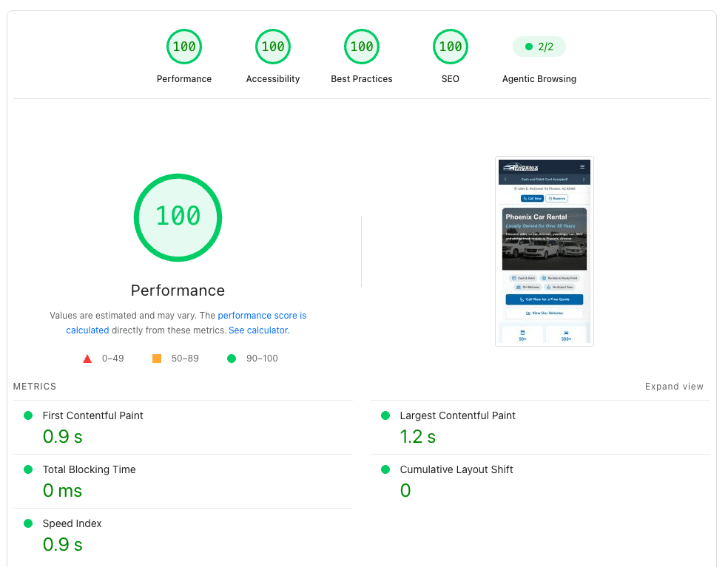Click the Expand view toggle
The height and width of the screenshot is (567, 728).
tap(674, 387)
